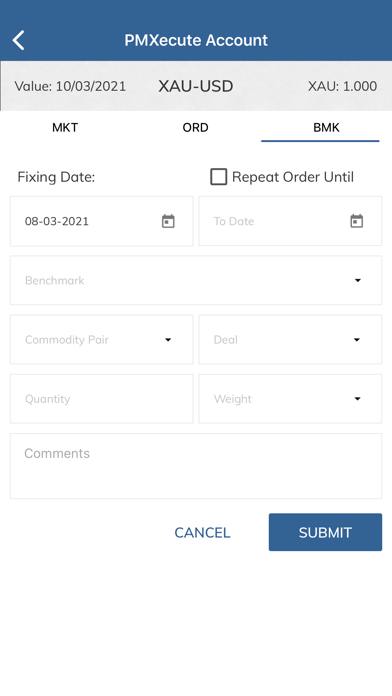Viewport: 392px width, 696px height.
Task: Tap the XAU: 1.000 amount label
Action: coord(342,86)
